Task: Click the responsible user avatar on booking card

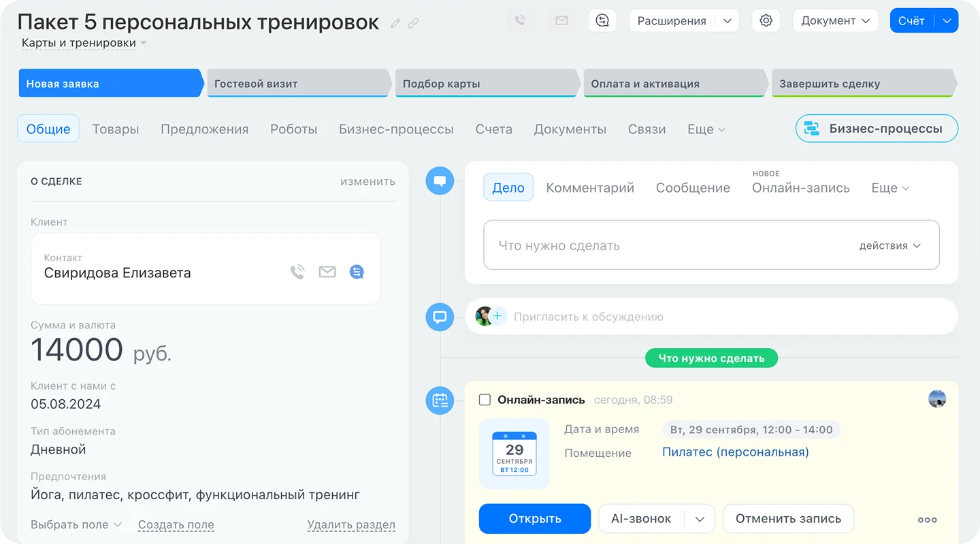Action: pyautogui.click(x=937, y=399)
